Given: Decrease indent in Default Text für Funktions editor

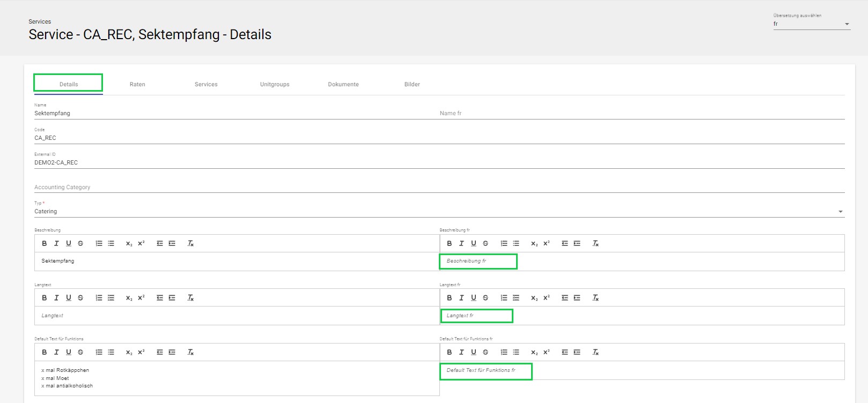Looking at the screenshot, I should tap(159, 352).
